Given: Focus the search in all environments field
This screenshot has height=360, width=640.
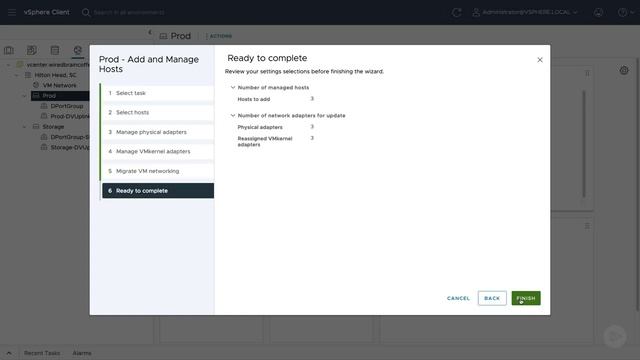Looking at the screenshot, I should tap(129, 12).
